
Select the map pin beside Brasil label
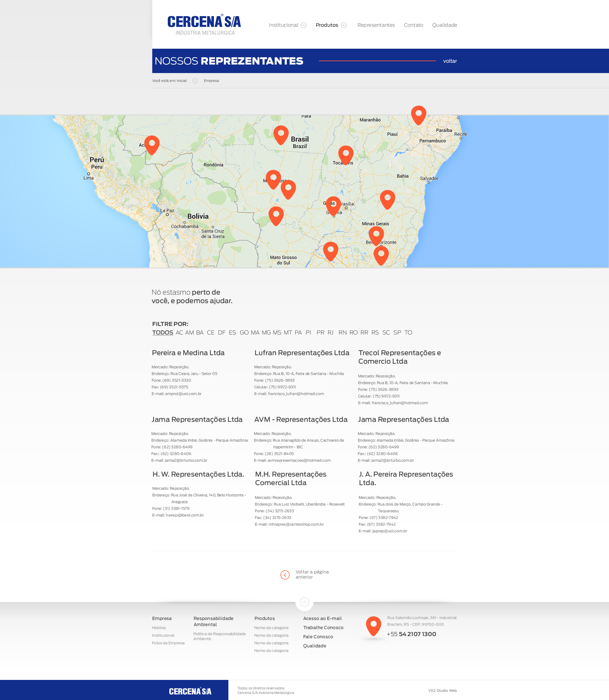pyautogui.click(x=281, y=135)
